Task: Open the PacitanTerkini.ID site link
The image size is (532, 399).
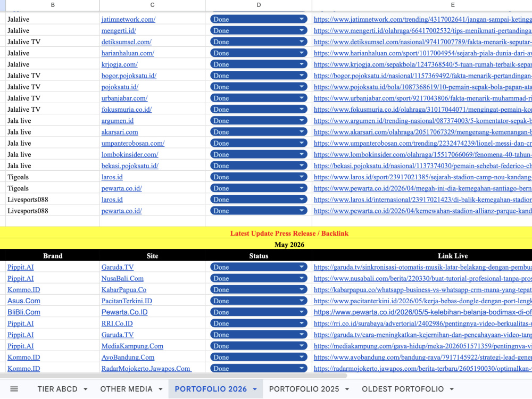Action: click(127, 301)
